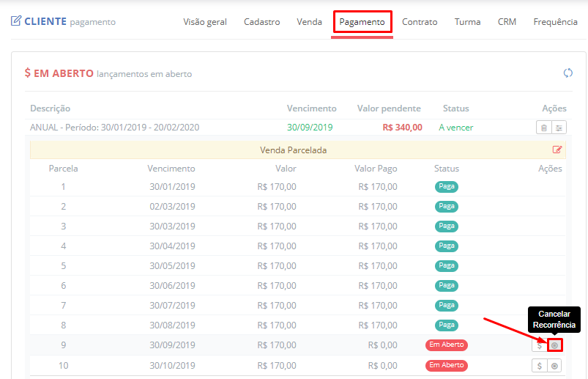Click the A vencer status

(456, 128)
